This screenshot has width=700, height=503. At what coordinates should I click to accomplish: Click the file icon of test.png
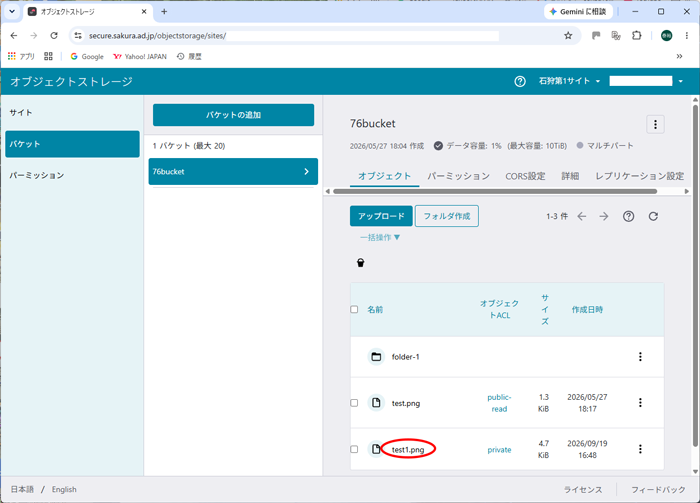376,403
